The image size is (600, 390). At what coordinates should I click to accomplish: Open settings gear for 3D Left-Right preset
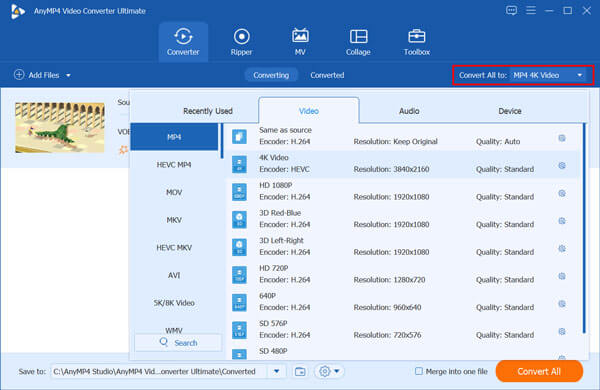click(562, 248)
